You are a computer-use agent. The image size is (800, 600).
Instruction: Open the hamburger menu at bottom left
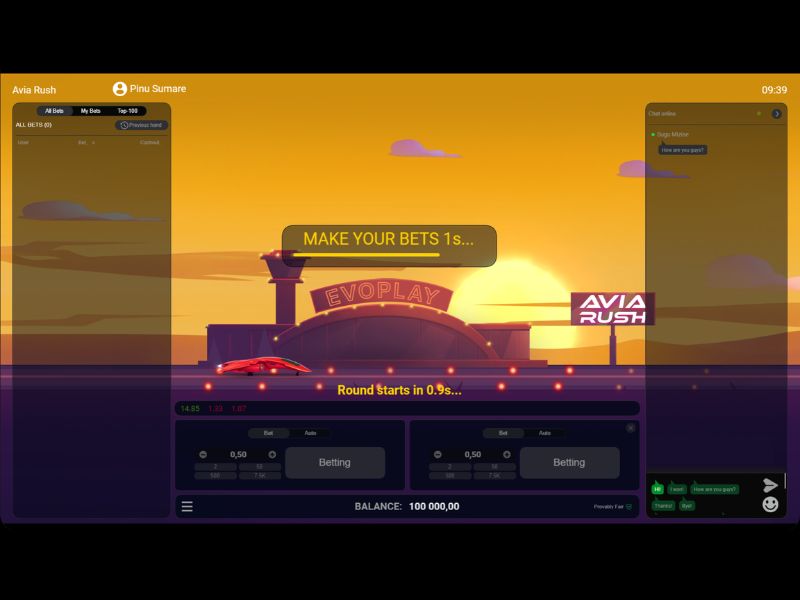tap(187, 506)
